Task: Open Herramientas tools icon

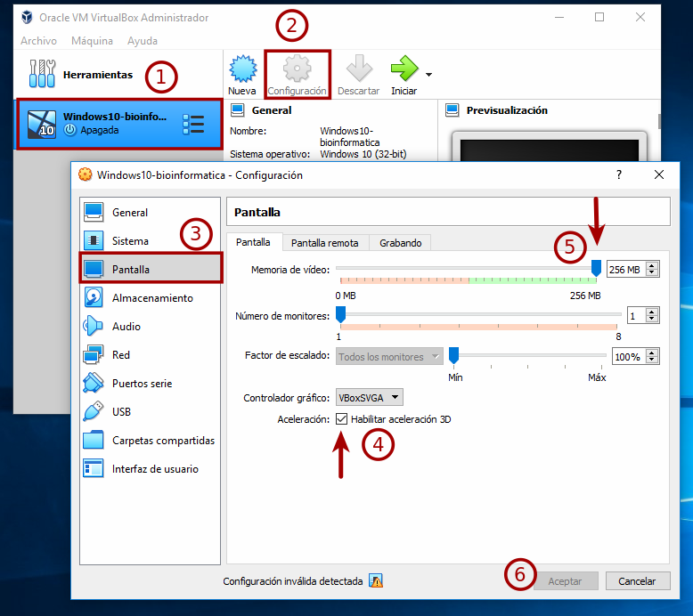Action: click(42, 74)
